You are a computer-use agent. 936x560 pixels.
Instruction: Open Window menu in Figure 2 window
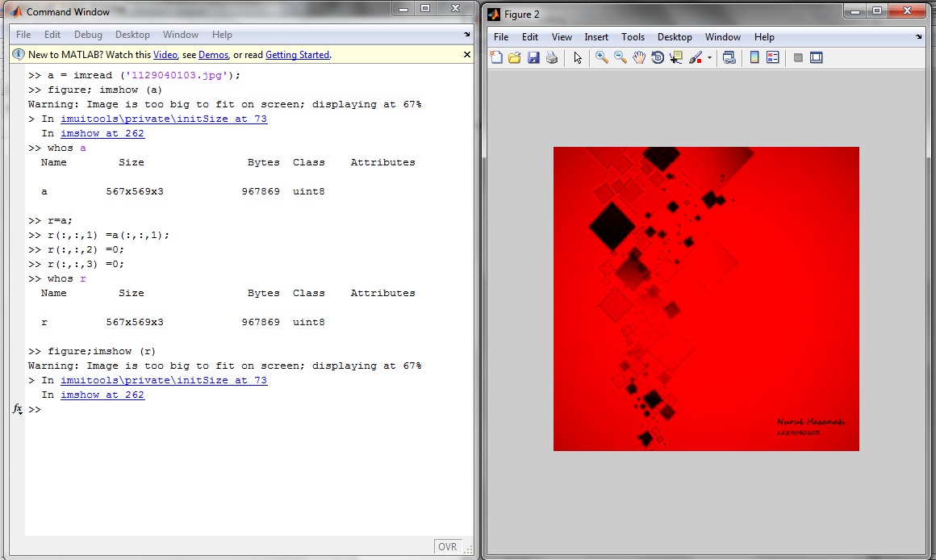click(722, 37)
